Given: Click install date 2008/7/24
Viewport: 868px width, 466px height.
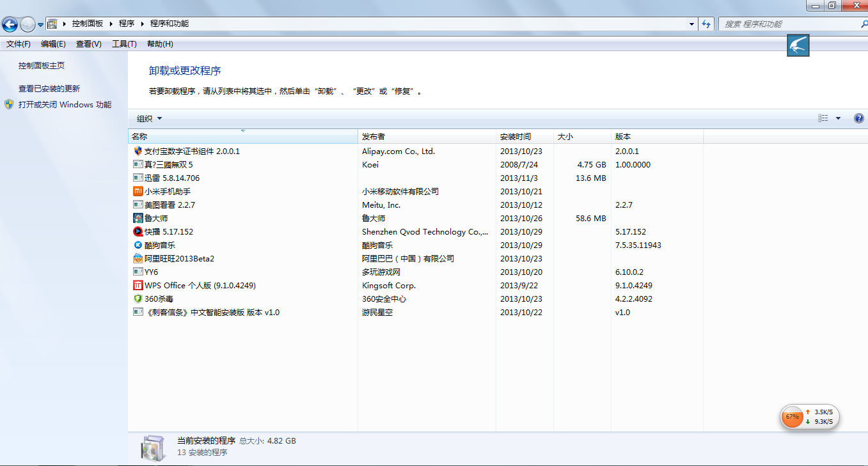Looking at the screenshot, I should pyautogui.click(x=519, y=165).
